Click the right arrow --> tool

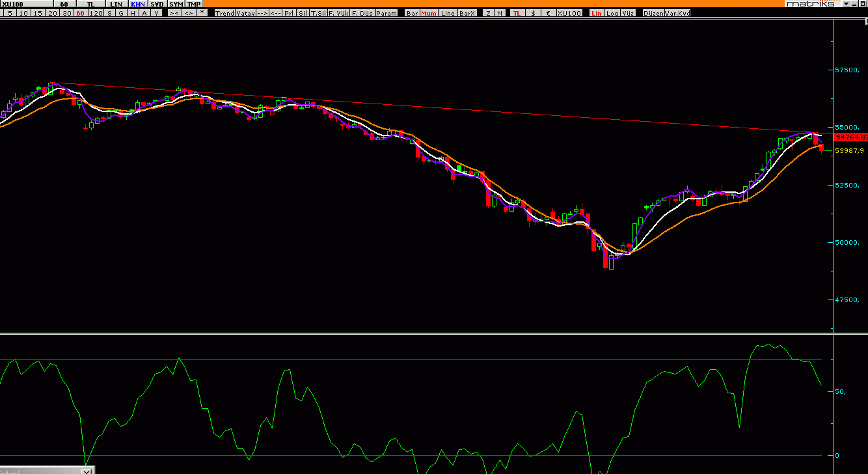click(x=262, y=13)
